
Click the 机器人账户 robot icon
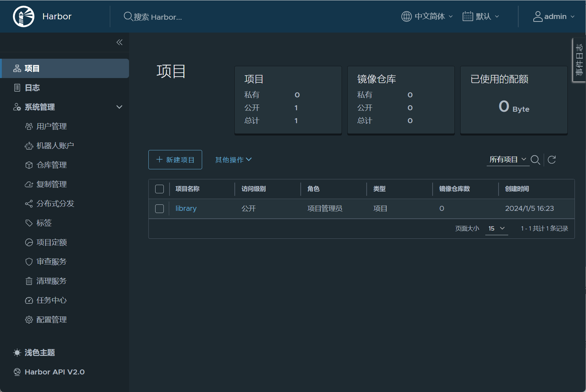[x=29, y=146]
